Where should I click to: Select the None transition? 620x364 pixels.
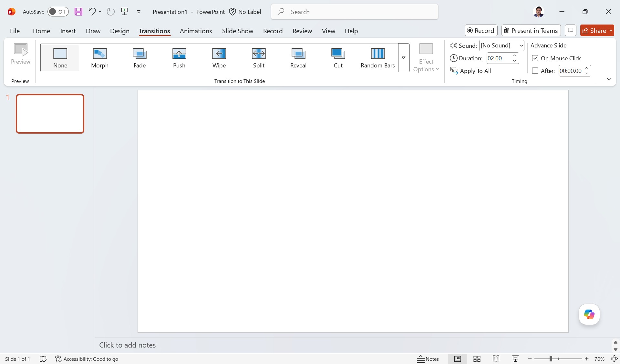60,57
